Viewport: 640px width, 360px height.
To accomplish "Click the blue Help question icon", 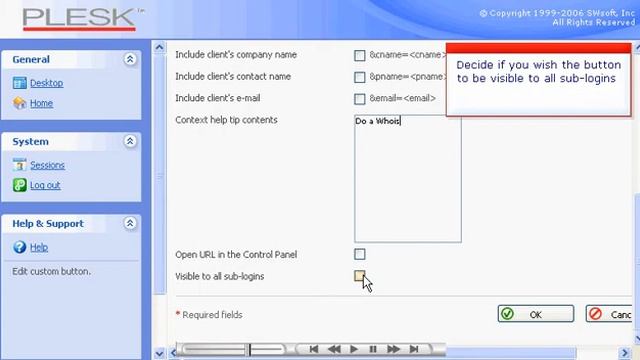I will pyautogui.click(x=19, y=247).
